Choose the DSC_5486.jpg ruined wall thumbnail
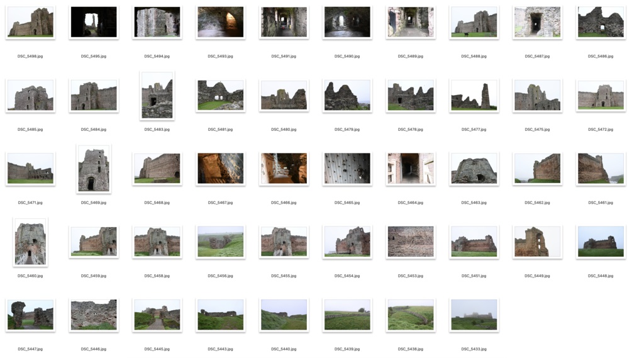 click(x=601, y=22)
